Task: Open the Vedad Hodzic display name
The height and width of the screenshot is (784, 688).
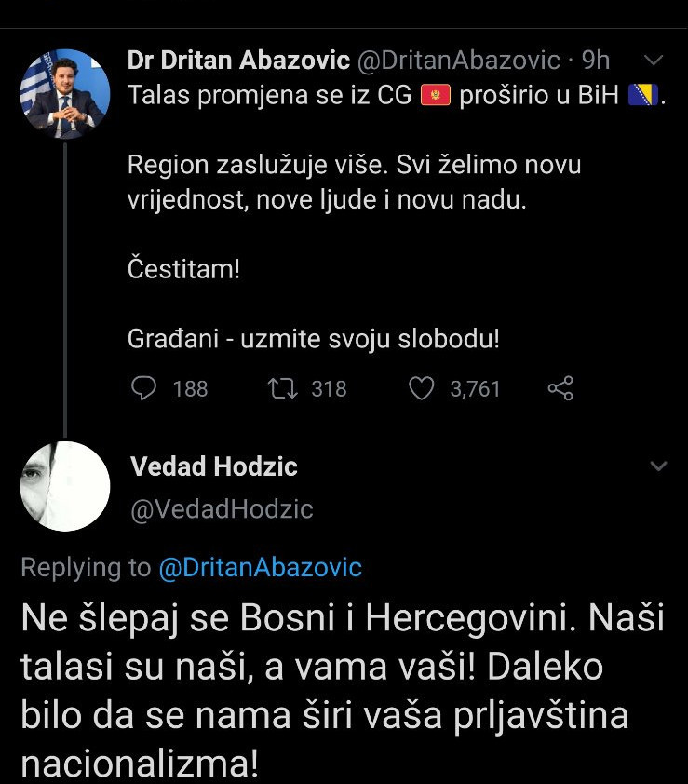Action: click(x=214, y=466)
